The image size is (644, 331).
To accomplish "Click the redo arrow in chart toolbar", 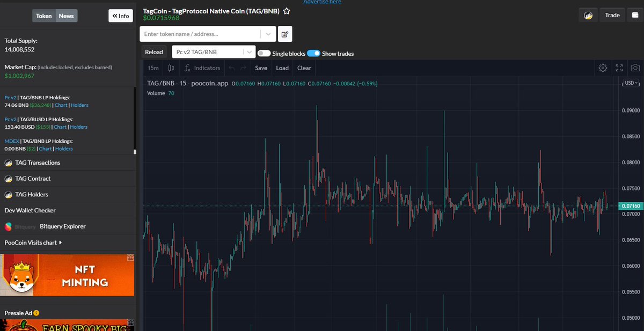I will [x=243, y=68].
